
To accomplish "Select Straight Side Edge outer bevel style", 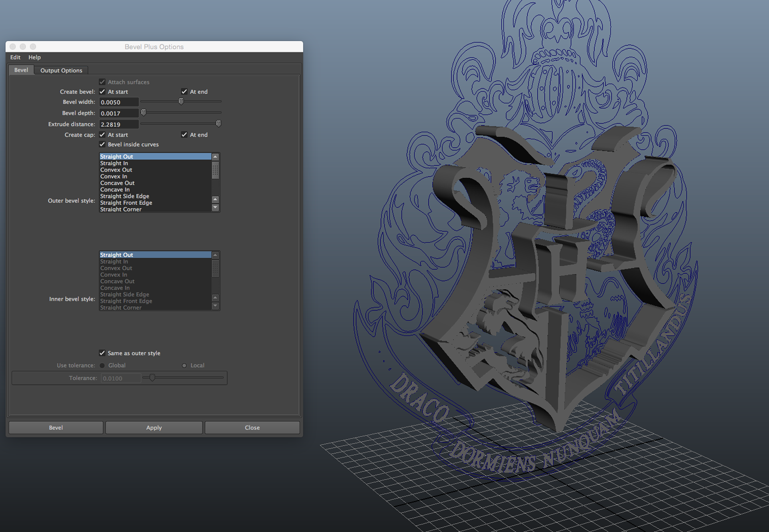I will (125, 196).
